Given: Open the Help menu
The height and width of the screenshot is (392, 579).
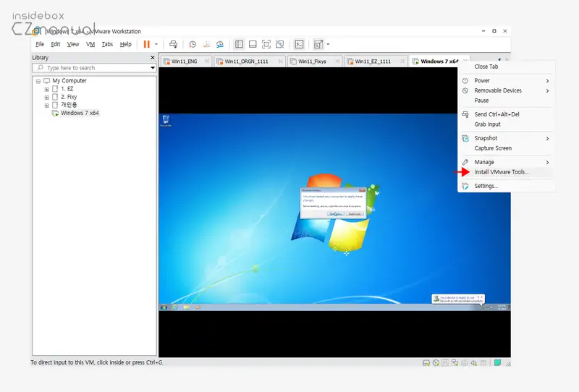Looking at the screenshot, I should tap(125, 44).
